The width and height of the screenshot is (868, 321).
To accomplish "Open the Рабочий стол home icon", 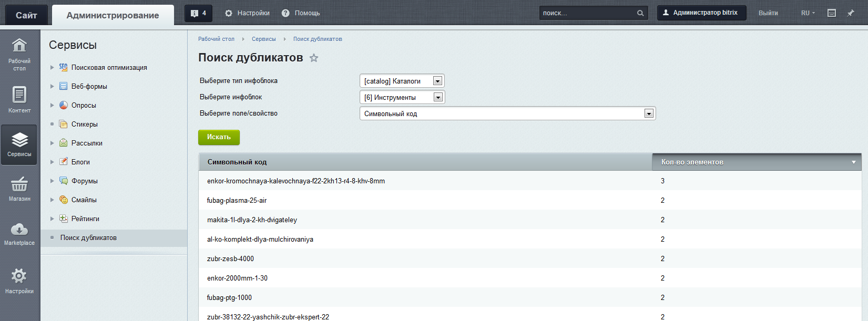I will [19, 45].
